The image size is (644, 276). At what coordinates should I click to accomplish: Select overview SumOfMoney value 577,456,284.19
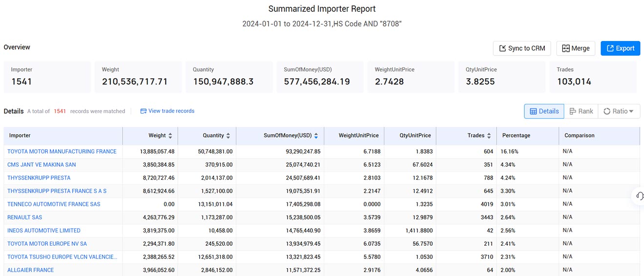point(317,81)
